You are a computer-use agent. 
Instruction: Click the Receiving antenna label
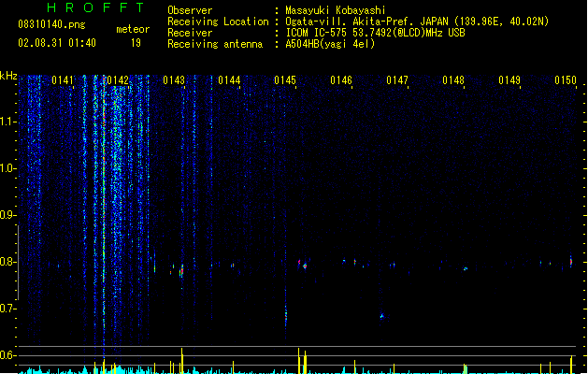tap(215, 44)
